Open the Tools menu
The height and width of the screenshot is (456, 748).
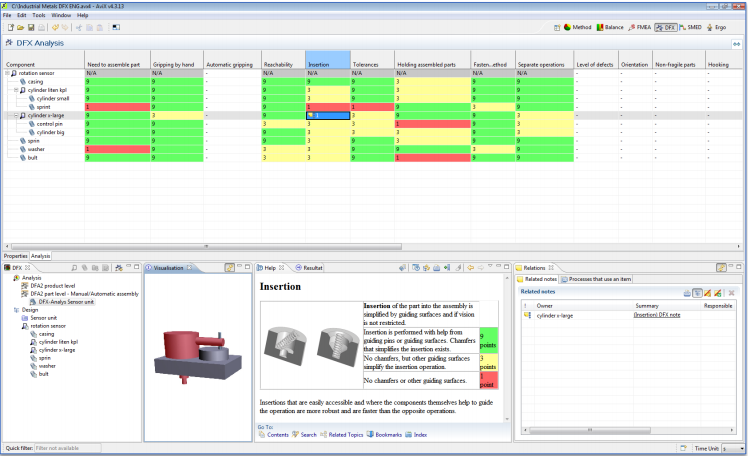pos(39,16)
